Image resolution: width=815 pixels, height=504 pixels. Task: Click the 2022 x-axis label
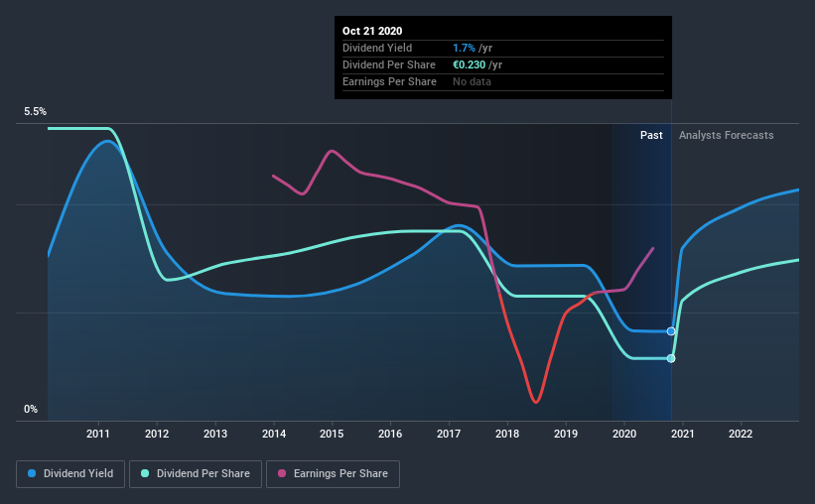pos(741,434)
